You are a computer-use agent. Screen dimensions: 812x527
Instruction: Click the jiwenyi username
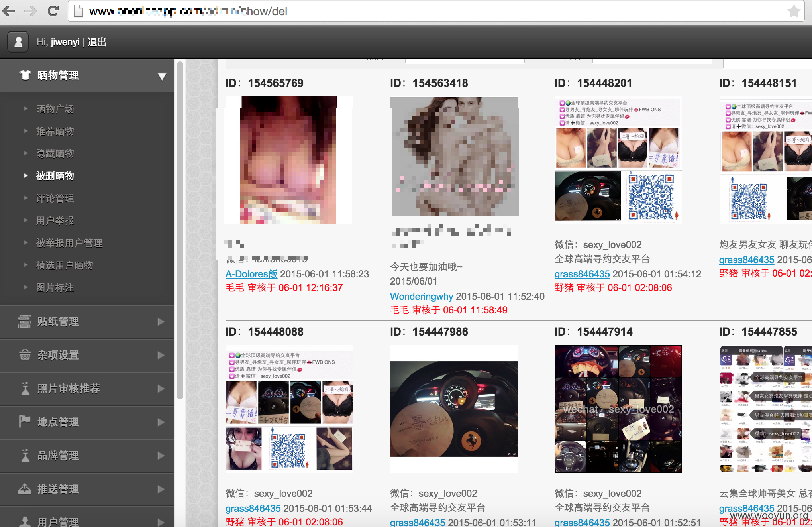pyautogui.click(x=65, y=42)
